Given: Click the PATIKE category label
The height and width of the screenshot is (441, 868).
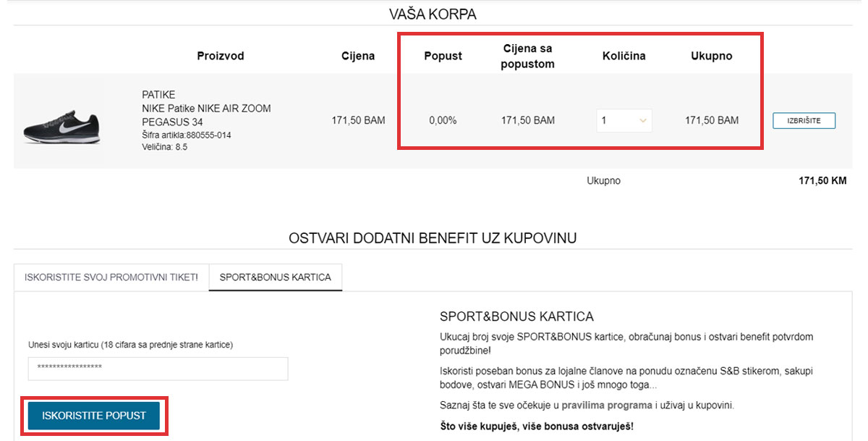Looking at the screenshot, I should click(158, 95).
